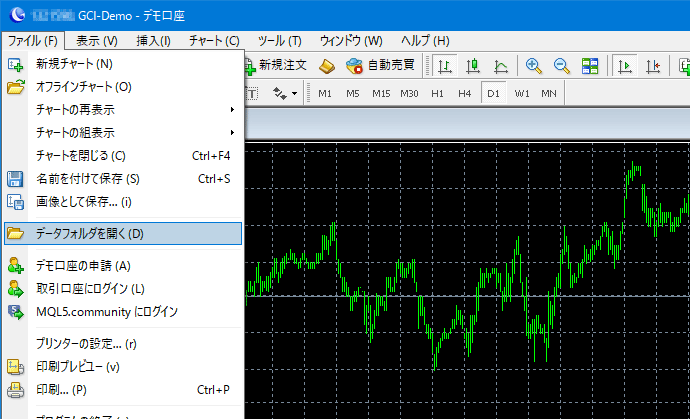
Task: Open the ツール (T) menu
Action: click(x=279, y=41)
